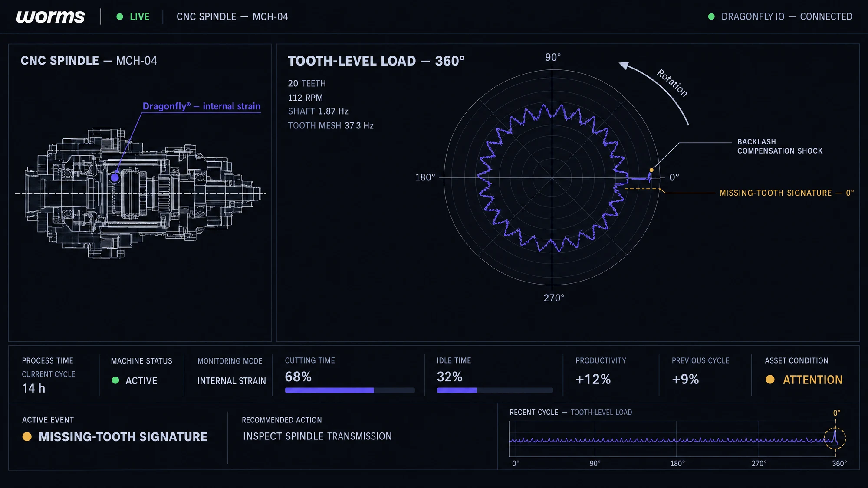
Task: Click the 'BACKLASH COMPENSATION SHOCK' annotation
Action: [x=780, y=146]
